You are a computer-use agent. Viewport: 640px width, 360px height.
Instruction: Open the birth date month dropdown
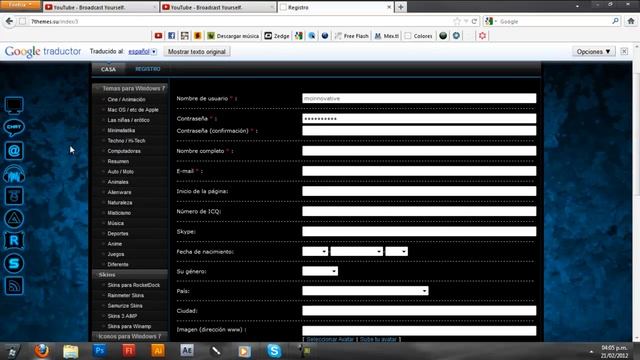[357, 251]
